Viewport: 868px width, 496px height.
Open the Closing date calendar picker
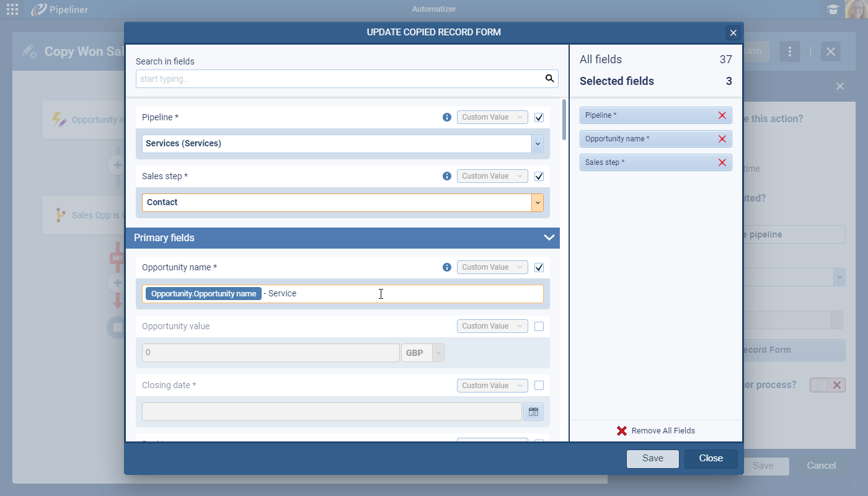533,412
